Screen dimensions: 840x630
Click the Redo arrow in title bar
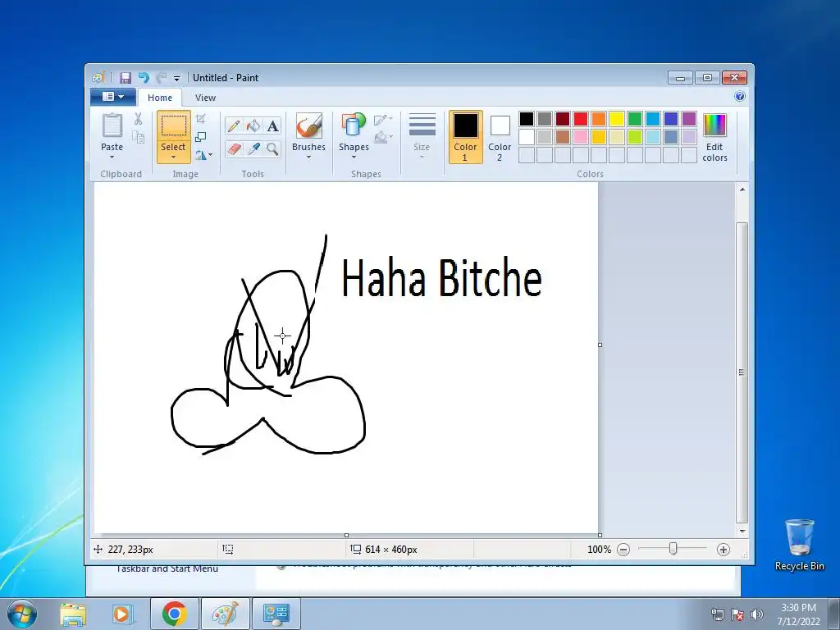tap(162, 78)
